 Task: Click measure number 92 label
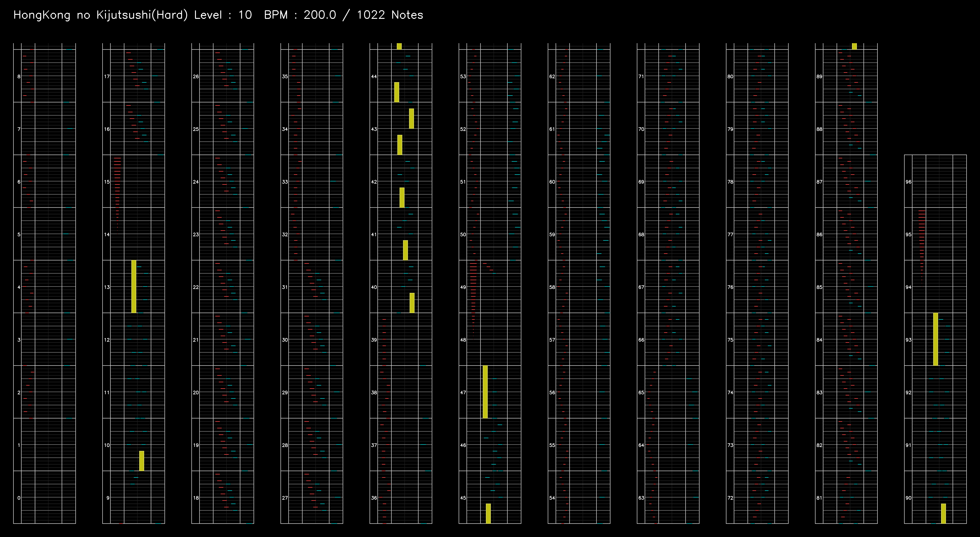tap(908, 393)
